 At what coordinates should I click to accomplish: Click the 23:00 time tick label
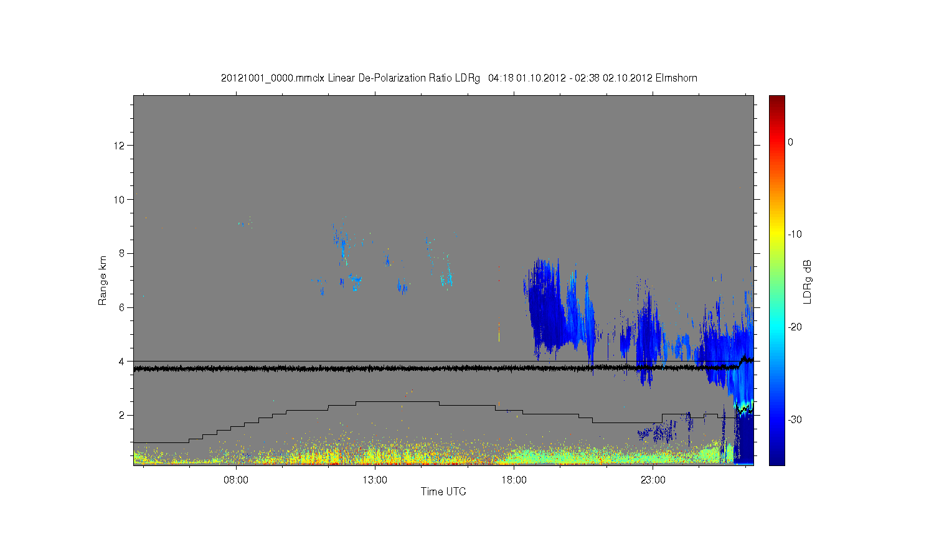point(653,480)
